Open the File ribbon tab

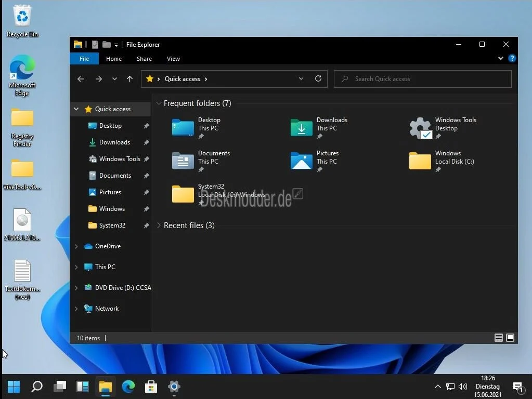tap(84, 59)
